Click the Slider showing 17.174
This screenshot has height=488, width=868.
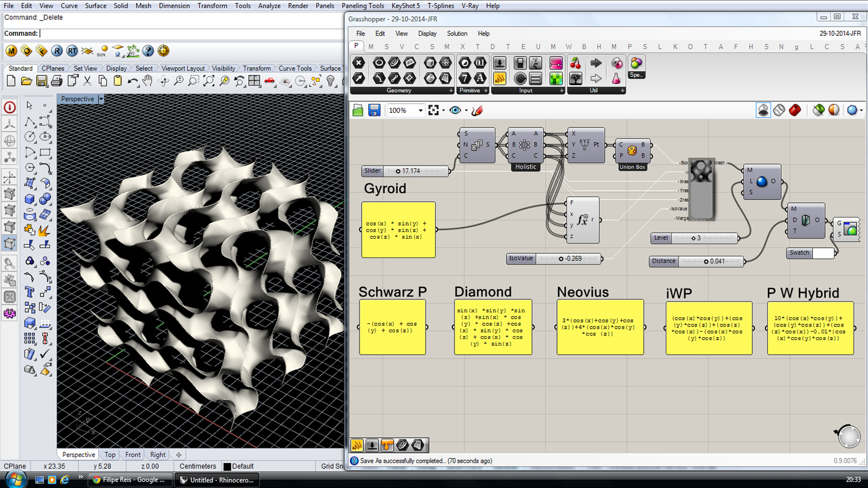406,171
